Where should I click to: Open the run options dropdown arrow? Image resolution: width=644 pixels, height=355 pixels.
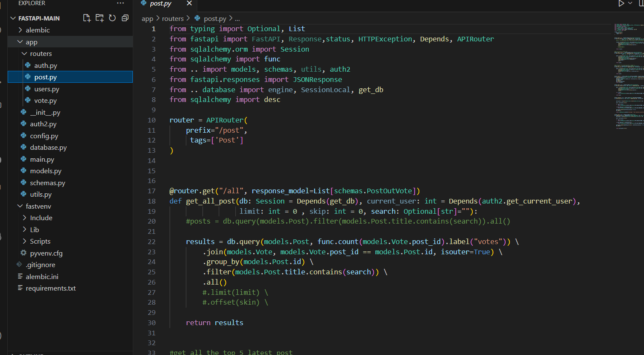(630, 3)
